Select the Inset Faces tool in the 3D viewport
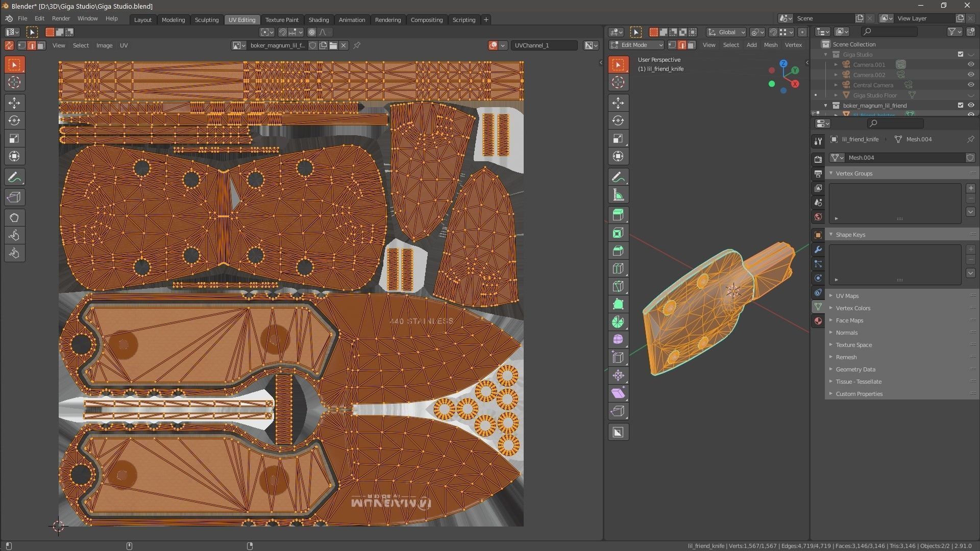The width and height of the screenshot is (980, 551). [x=618, y=233]
